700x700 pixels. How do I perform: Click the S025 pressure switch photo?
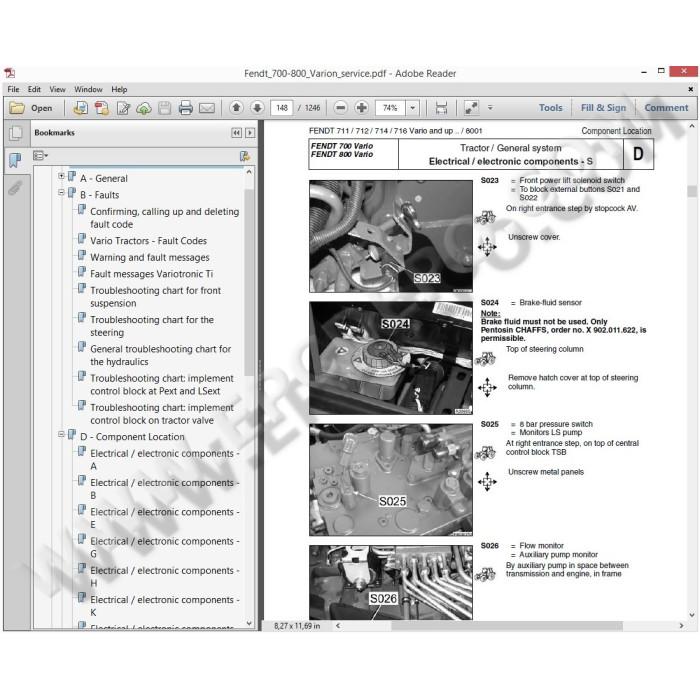click(391, 479)
